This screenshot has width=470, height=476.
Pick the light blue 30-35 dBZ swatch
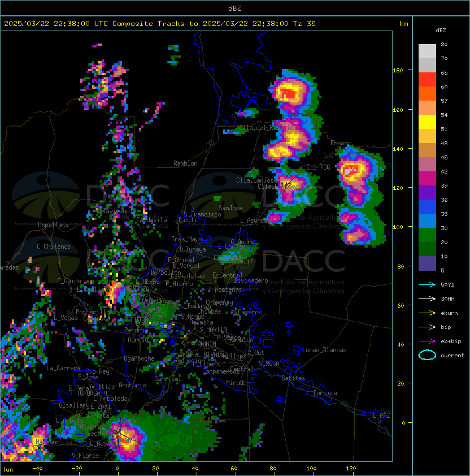click(x=427, y=221)
